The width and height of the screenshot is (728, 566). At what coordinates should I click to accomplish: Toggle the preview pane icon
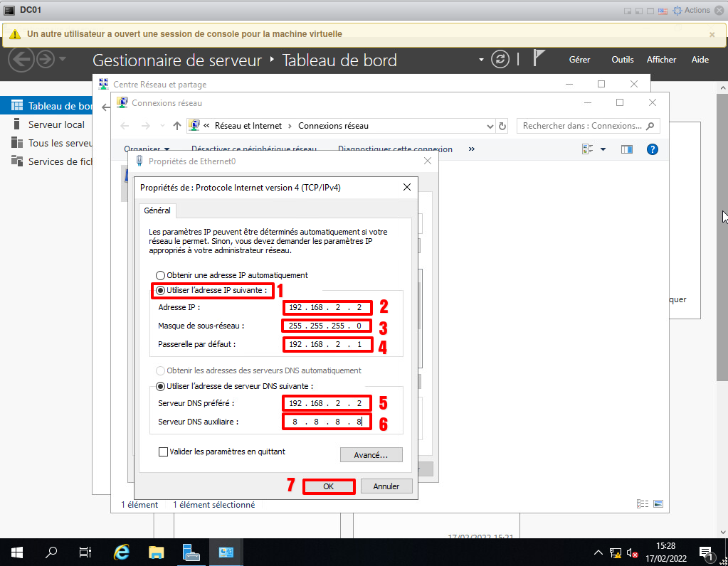point(627,149)
